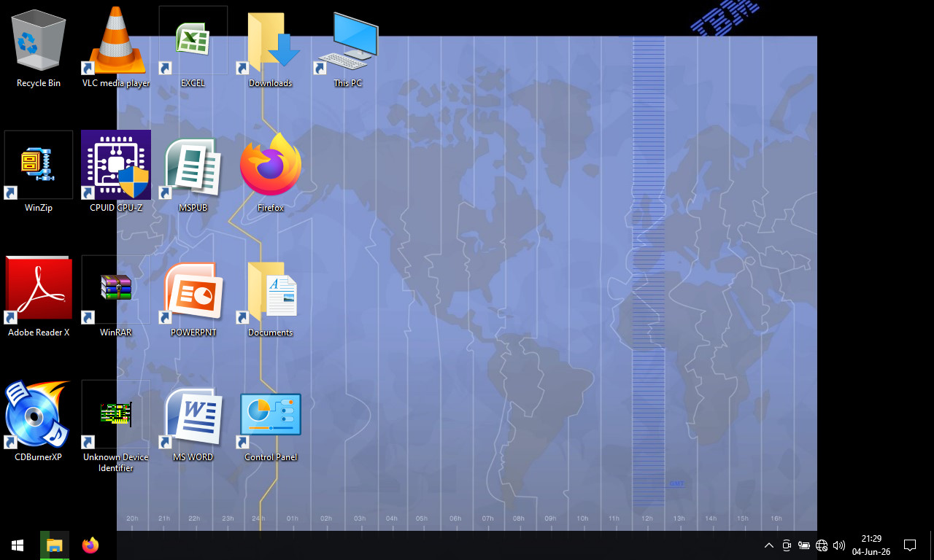The image size is (934, 560).
Task: Select the Firefox desktop shortcut
Action: coord(270,172)
